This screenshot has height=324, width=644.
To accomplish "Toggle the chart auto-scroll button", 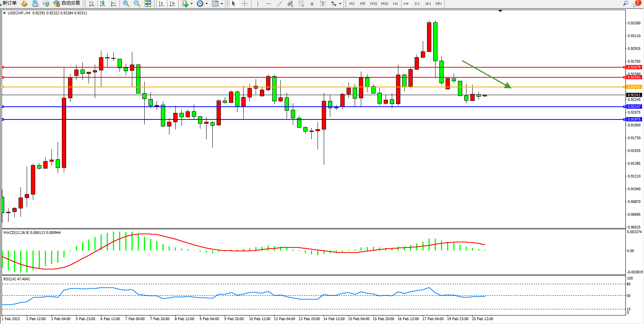I will click(161, 3).
